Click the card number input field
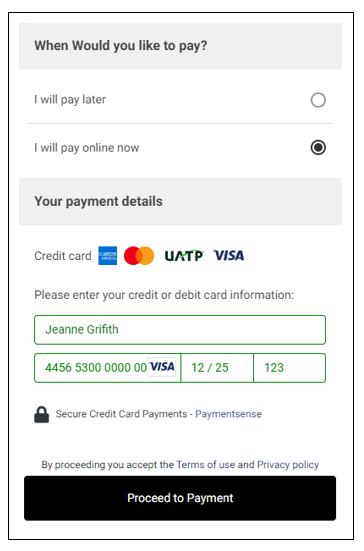The image size is (364, 551). pos(108,368)
